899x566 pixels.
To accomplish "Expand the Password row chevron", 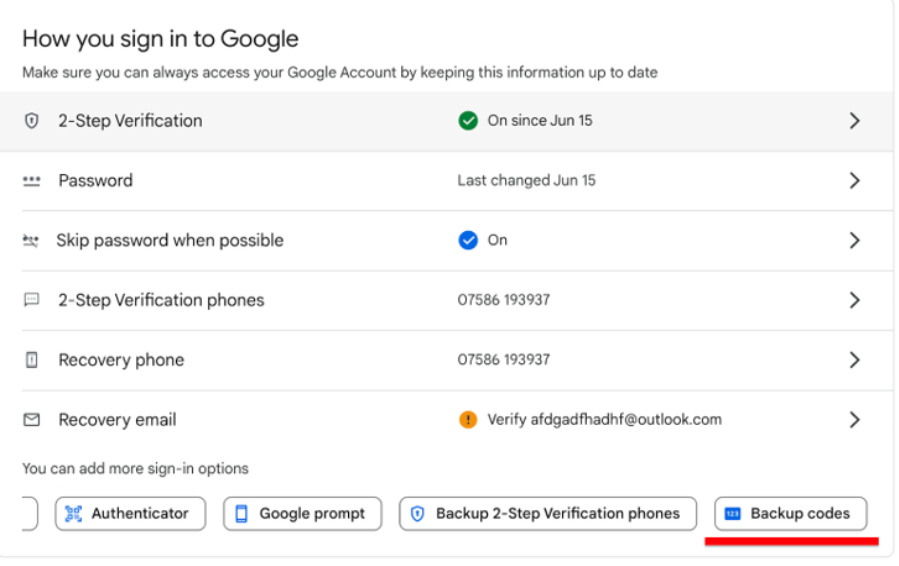I will pyautogui.click(x=854, y=181).
